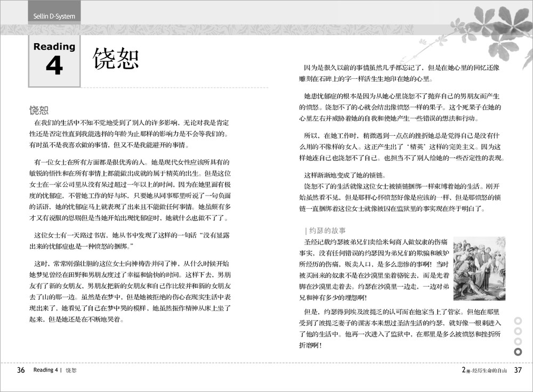Image resolution: width=533 pixels, height=392 pixels.
Task: Select the first (top) circle indicator
Action: pyautogui.click(x=518, y=321)
